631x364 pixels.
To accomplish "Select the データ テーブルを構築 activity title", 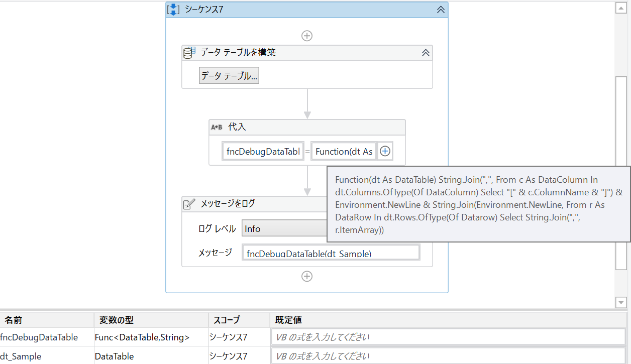I will tap(238, 52).
